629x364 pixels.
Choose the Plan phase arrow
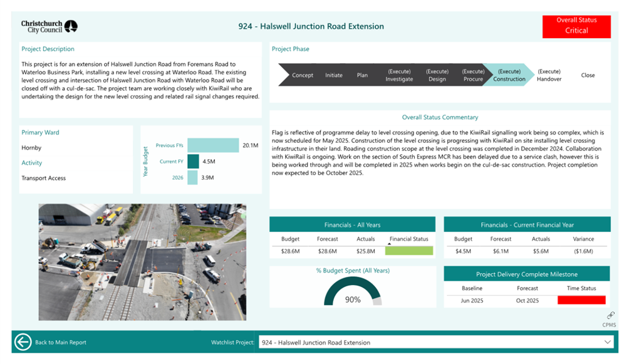click(363, 75)
